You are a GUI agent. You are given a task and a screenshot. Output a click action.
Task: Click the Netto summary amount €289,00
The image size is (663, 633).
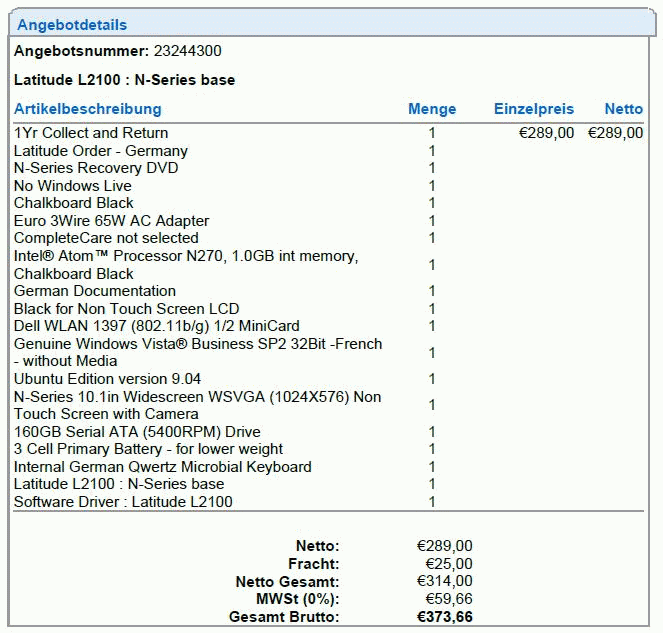444,546
